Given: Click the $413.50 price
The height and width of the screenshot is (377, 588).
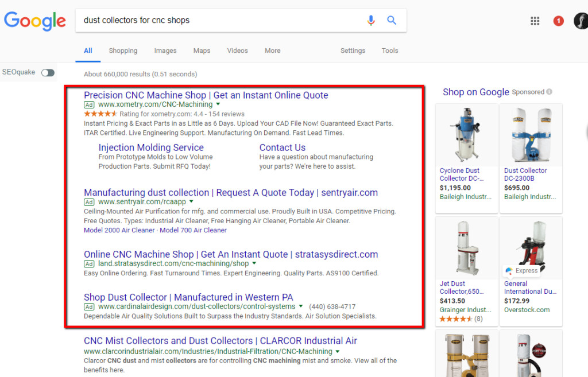Looking at the screenshot, I should click(x=452, y=301).
